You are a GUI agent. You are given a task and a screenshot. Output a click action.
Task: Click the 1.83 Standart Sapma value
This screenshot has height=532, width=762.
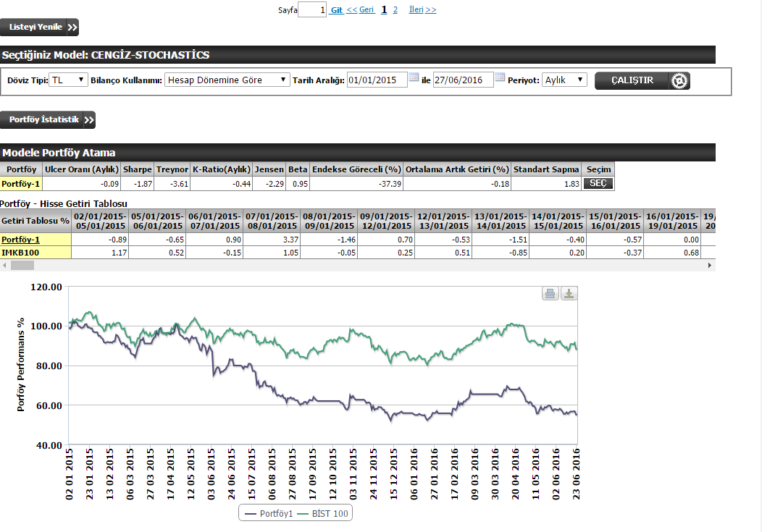546,183
